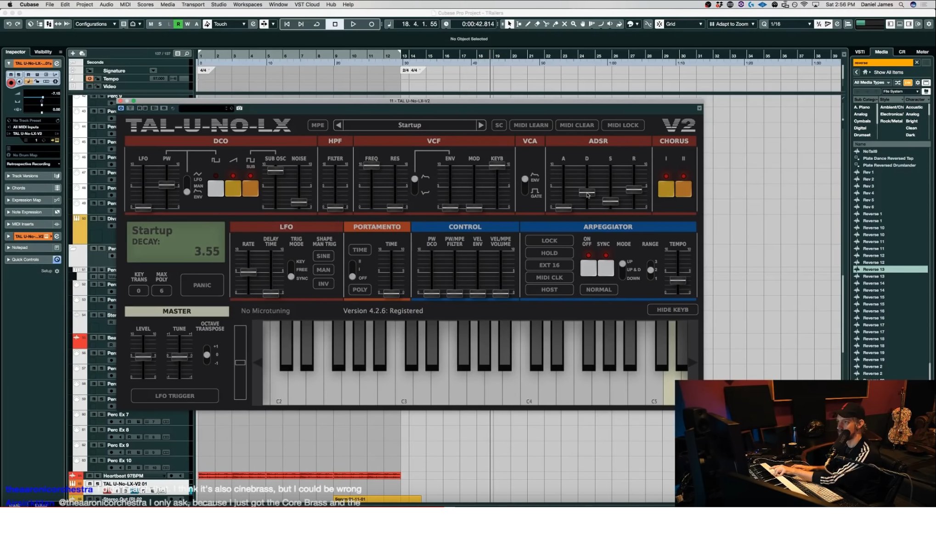Toggle Write automation W button in toolbar
Screen dimensions: 936x560
(187, 24)
